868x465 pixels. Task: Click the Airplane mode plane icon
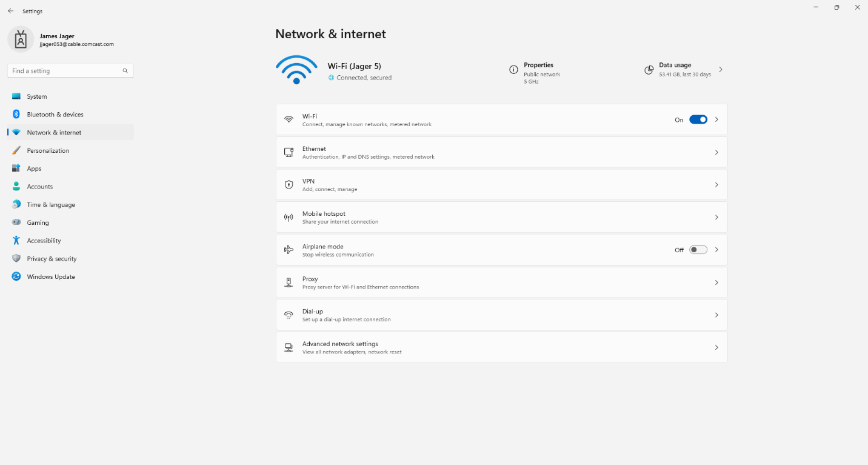pyautogui.click(x=289, y=250)
